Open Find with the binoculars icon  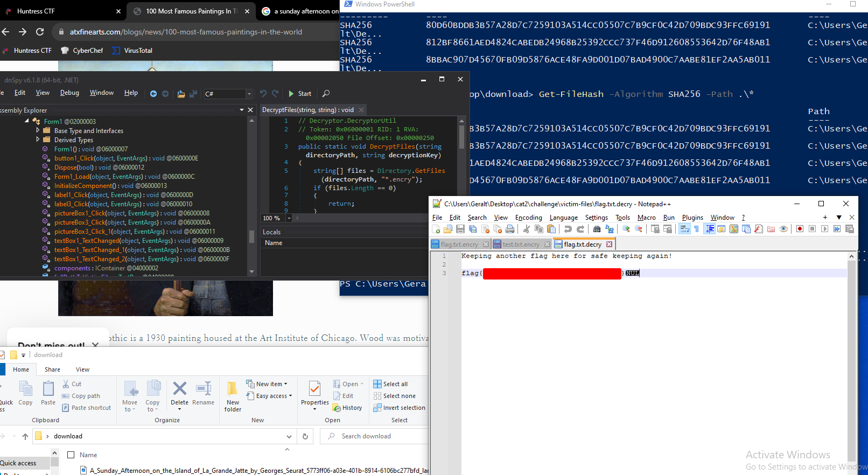point(597,229)
